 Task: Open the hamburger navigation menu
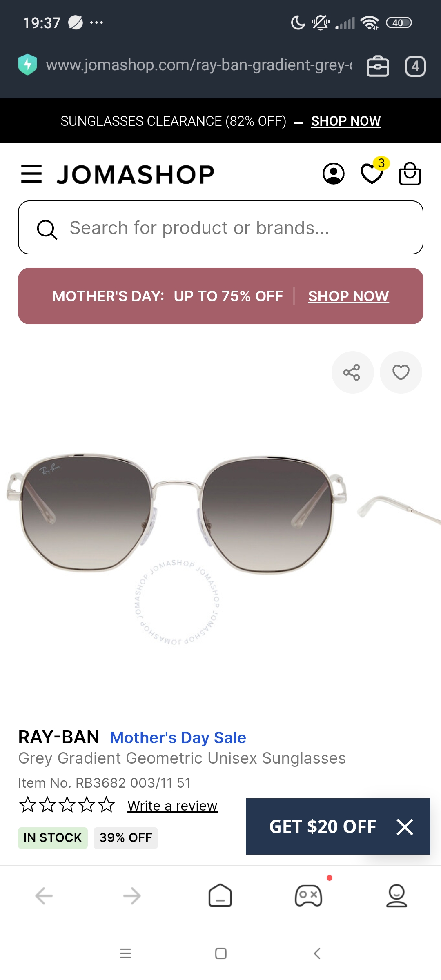[x=31, y=174]
